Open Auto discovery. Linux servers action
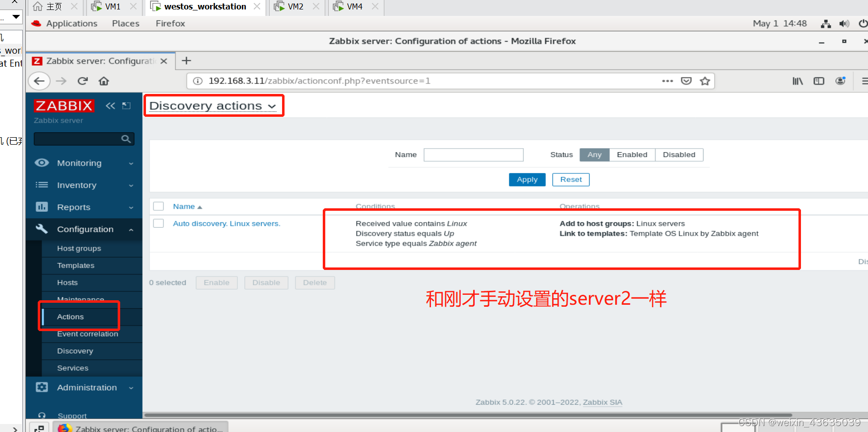Image resolution: width=868 pixels, height=432 pixels. (x=226, y=224)
